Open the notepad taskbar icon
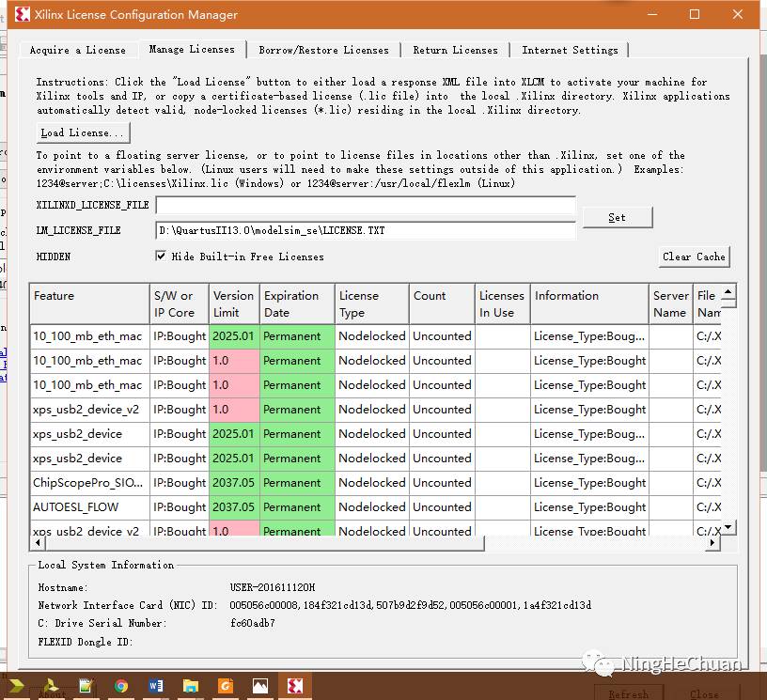 (86, 686)
